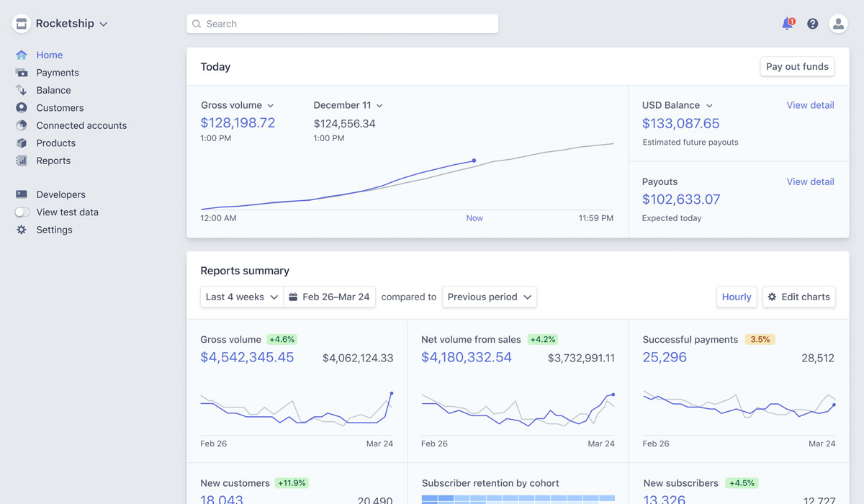Open Reports in the sidebar
Viewport: 864px width, 504px height.
(54, 161)
